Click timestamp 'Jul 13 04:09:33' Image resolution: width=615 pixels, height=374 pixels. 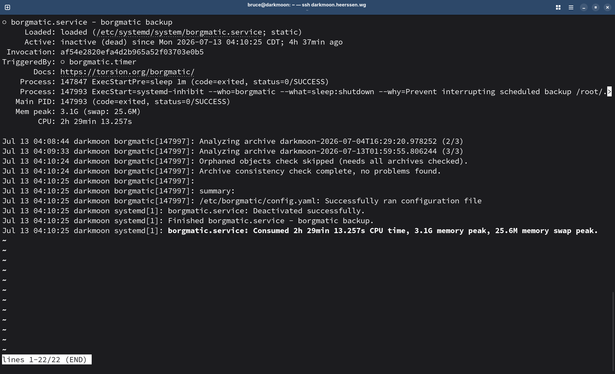pyautogui.click(x=35, y=151)
